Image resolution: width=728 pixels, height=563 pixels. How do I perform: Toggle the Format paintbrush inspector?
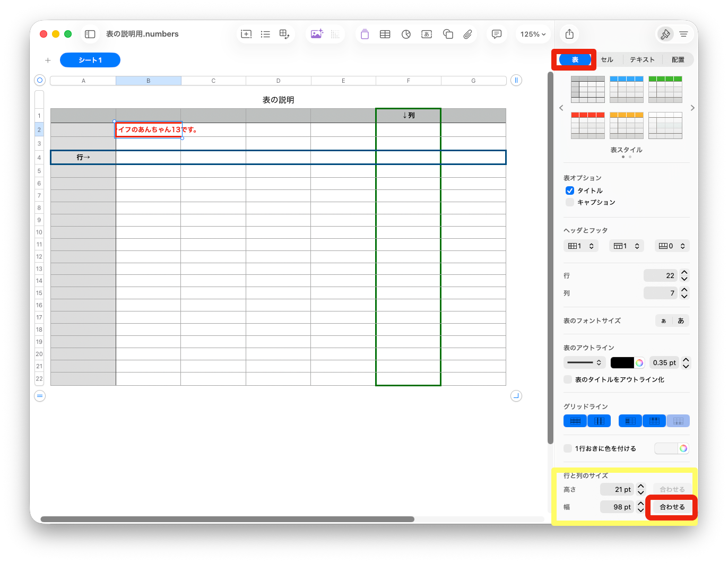click(665, 34)
